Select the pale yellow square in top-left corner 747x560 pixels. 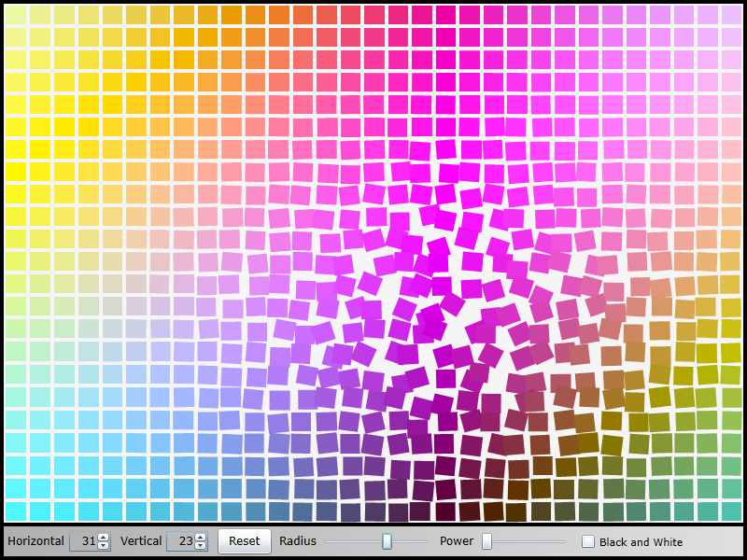pos(15,15)
